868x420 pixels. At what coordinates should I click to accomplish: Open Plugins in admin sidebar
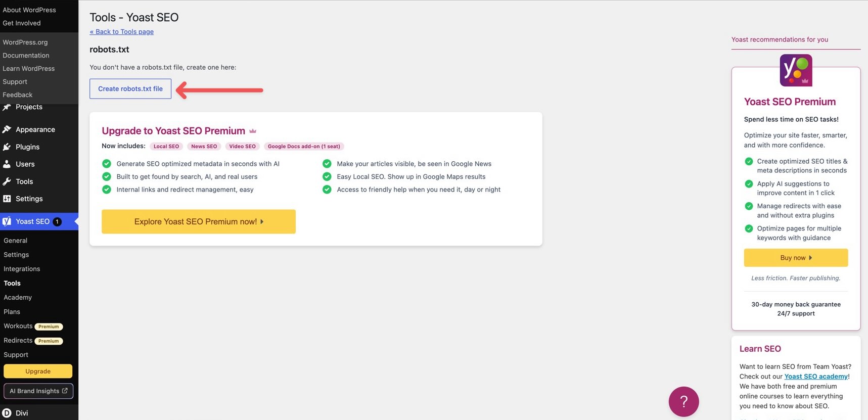pyautogui.click(x=27, y=147)
